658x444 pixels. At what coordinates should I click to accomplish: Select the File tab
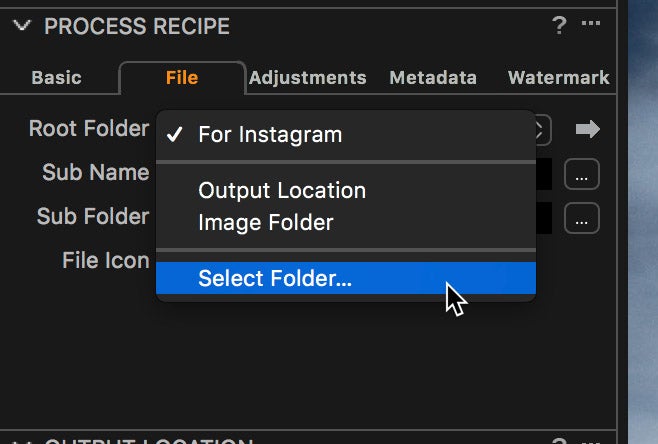(182, 78)
